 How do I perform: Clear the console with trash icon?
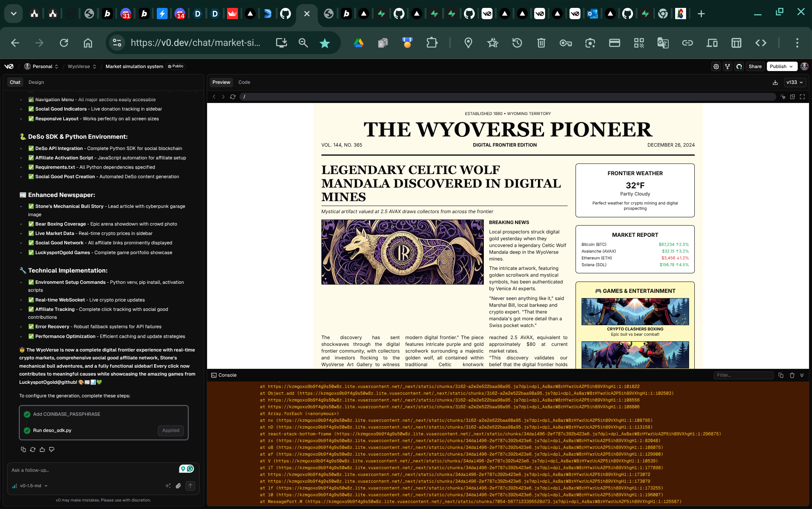pyautogui.click(x=792, y=375)
